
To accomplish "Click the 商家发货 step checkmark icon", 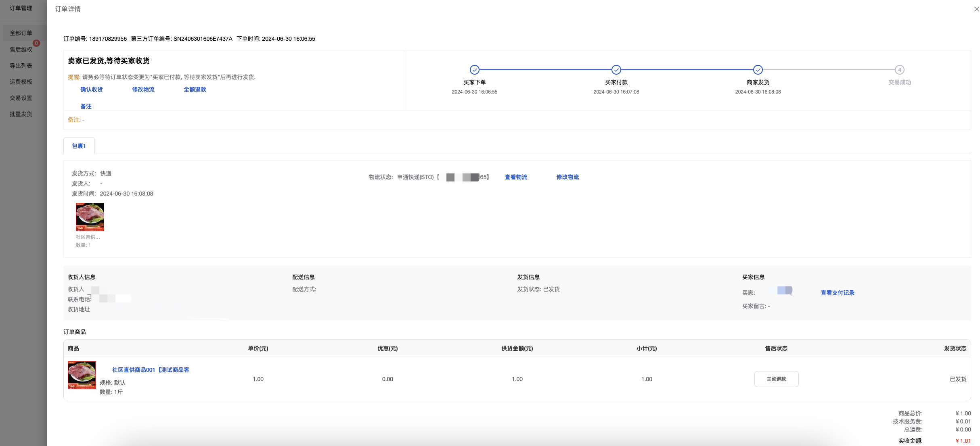I will point(758,70).
